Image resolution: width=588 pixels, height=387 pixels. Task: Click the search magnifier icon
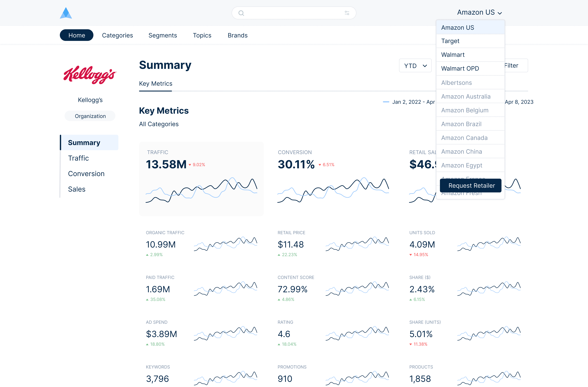coord(241,13)
